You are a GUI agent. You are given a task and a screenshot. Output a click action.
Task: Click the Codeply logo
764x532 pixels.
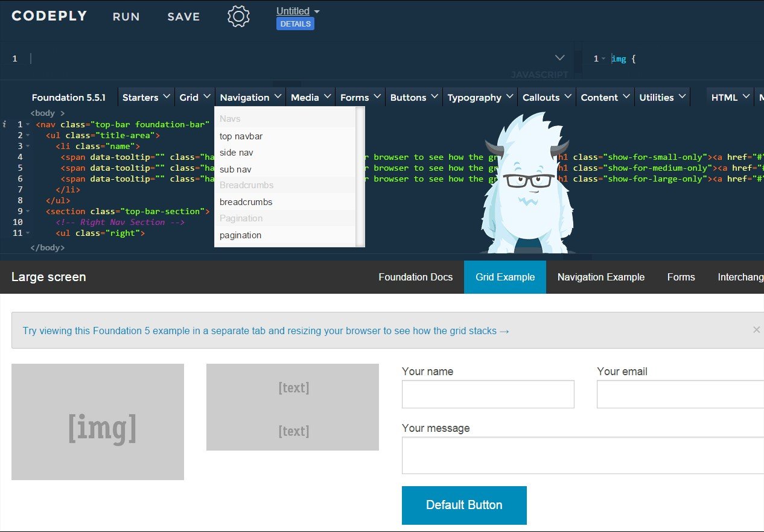click(49, 16)
